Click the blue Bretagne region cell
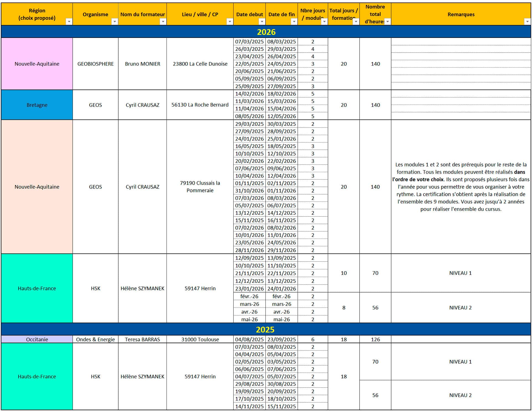Image resolution: width=532 pixels, height=411 pixels. [37, 105]
